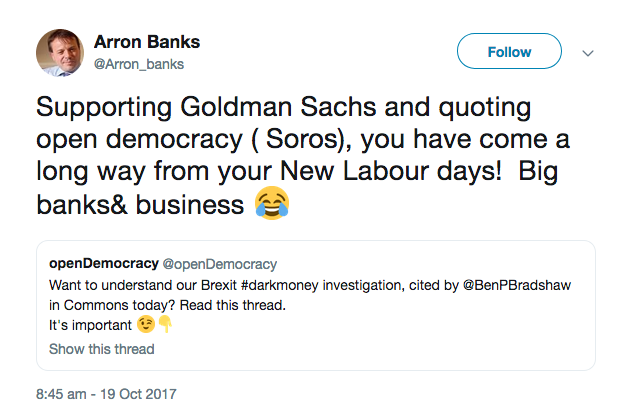Follow the Arron Banks account

(509, 51)
